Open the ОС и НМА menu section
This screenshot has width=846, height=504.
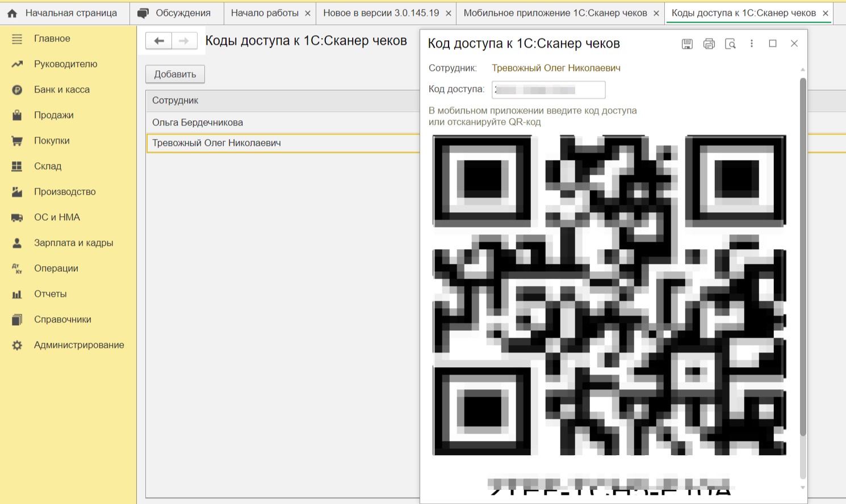[57, 217]
